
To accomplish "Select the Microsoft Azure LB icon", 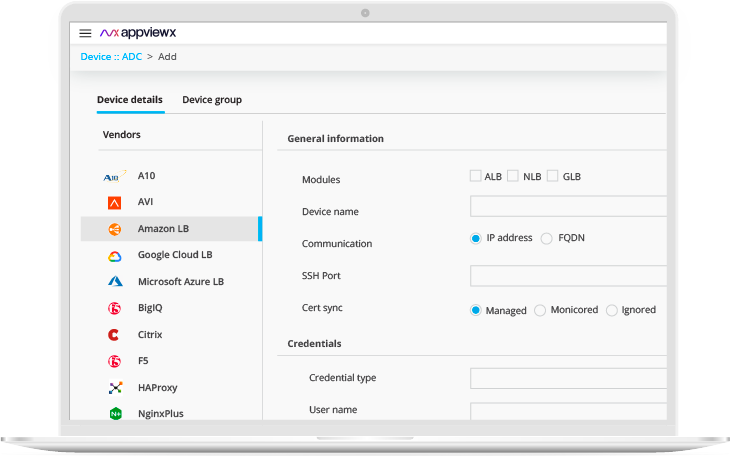I will click(x=115, y=282).
